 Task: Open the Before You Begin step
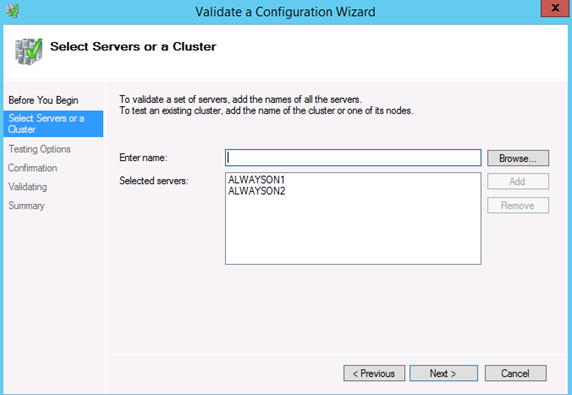pos(43,100)
